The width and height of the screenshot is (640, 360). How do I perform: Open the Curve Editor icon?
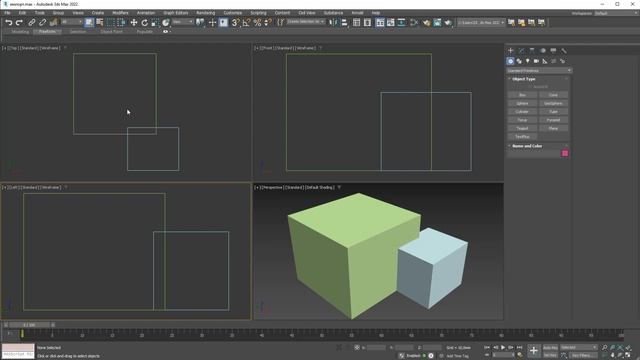391,22
